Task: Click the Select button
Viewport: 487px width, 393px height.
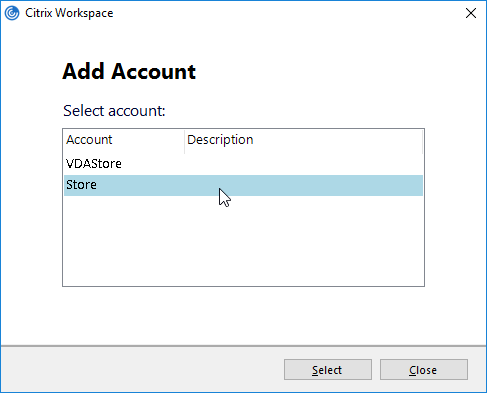Action: pos(328,369)
